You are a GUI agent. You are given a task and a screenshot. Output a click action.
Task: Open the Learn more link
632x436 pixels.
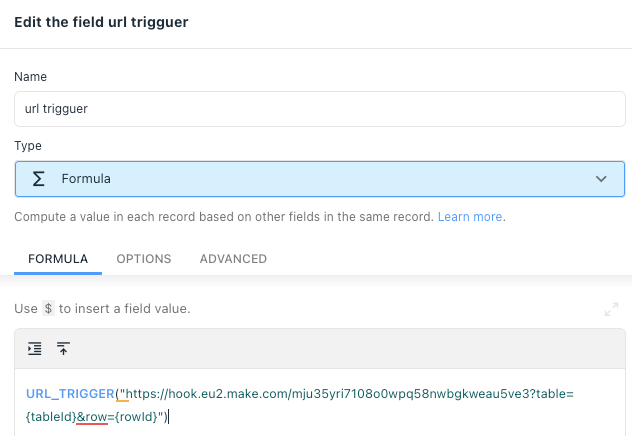pos(470,217)
